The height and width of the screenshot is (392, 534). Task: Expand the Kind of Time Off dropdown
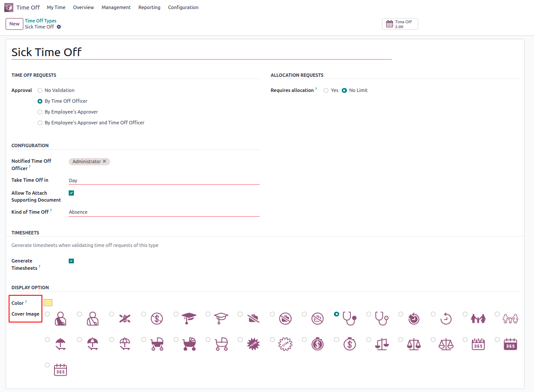(x=164, y=212)
